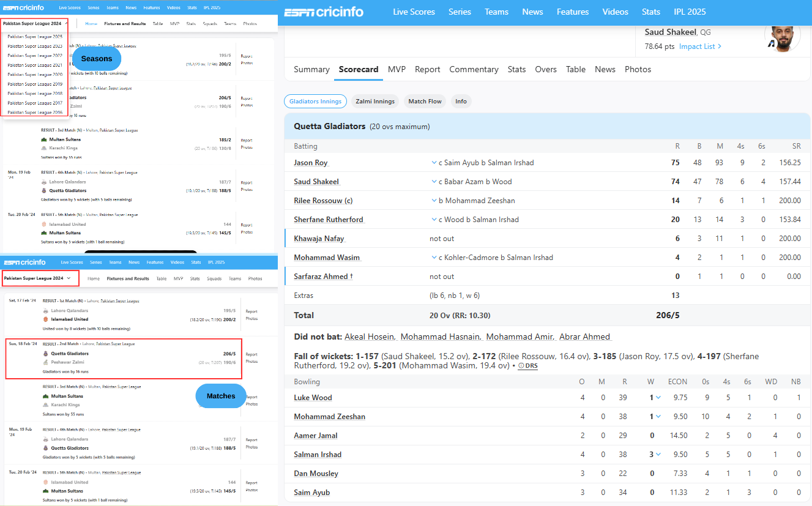Click Multan Sultans logo in top-left 5th Match row
This screenshot has width=812, height=506.
[43, 233]
